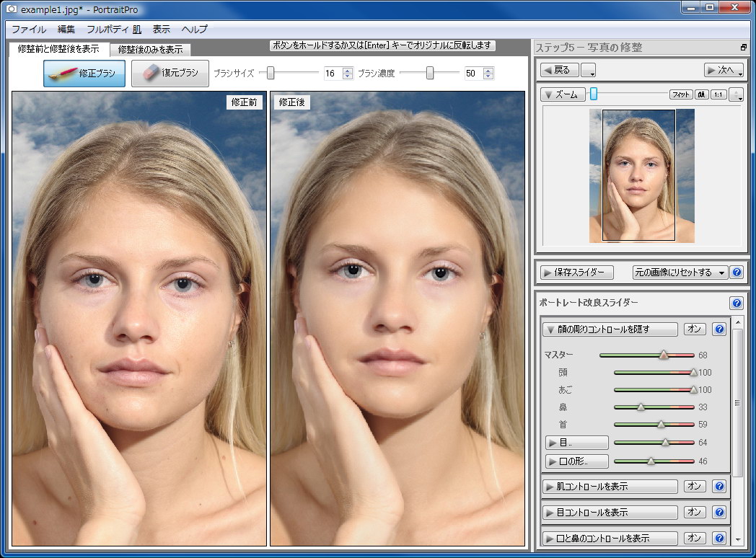Click help icon on 顔の周りコントロール row
This screenshot has height=558, width=756.
click(718, 329)
